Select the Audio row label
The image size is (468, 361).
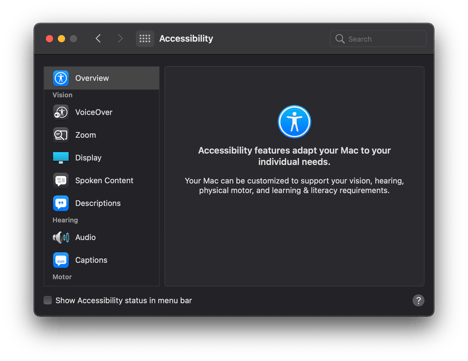point(85,237)
